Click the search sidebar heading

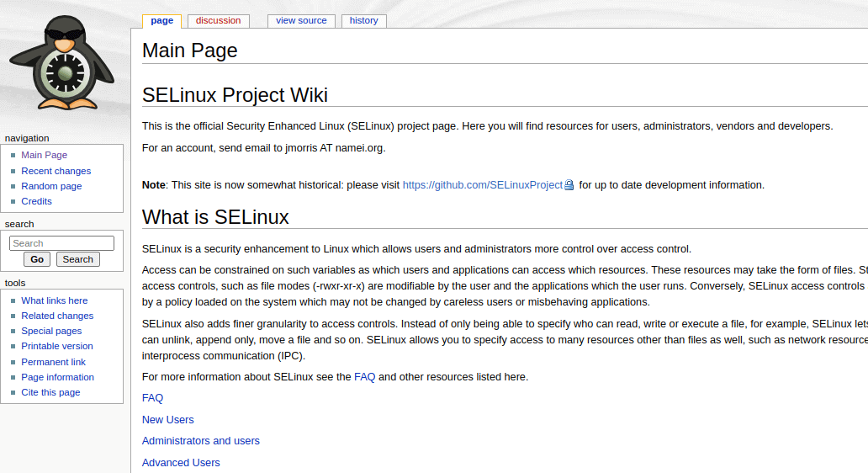click(x=19, y=225)
